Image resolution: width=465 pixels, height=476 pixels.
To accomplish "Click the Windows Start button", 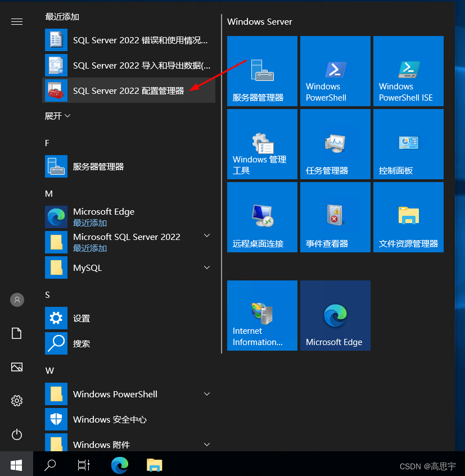I will click(16, 464).
